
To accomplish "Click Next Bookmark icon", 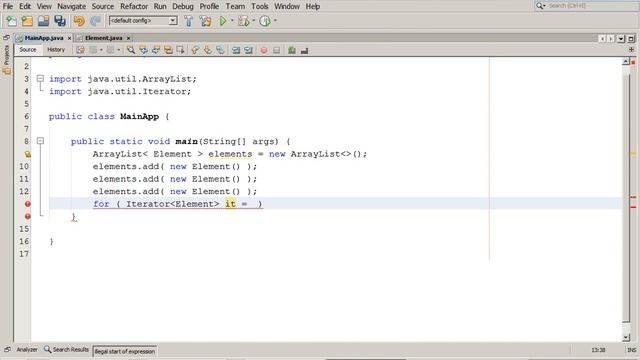I will [208, 50].
